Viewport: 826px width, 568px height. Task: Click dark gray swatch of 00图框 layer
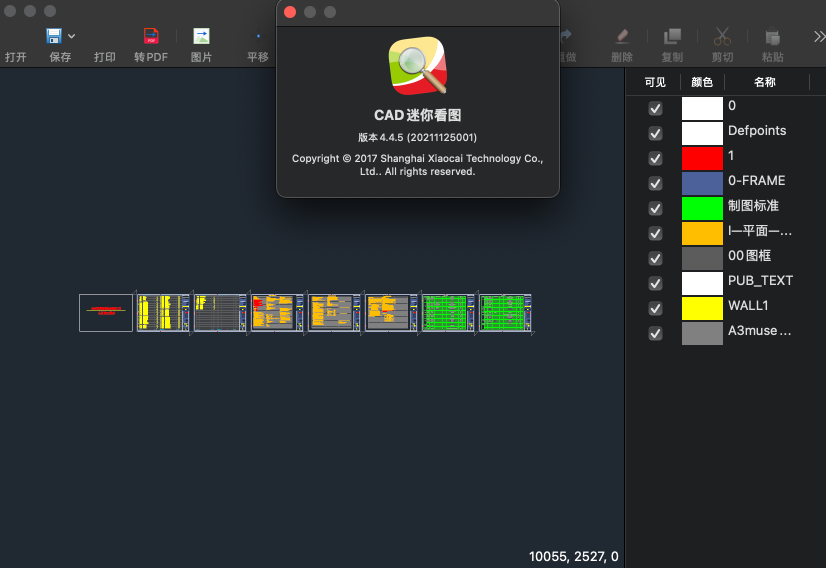coord(702,259)
